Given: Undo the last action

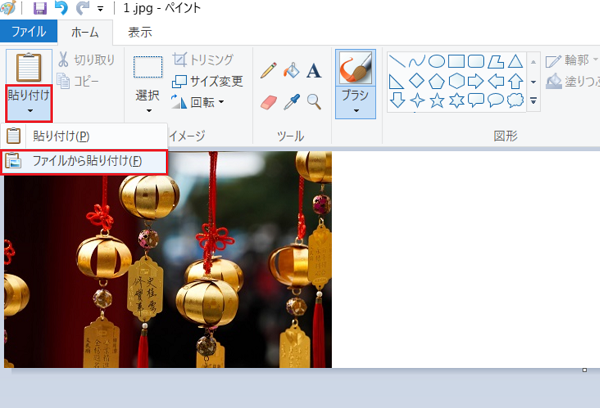Looking at the screenshot, I should [61, 8].
